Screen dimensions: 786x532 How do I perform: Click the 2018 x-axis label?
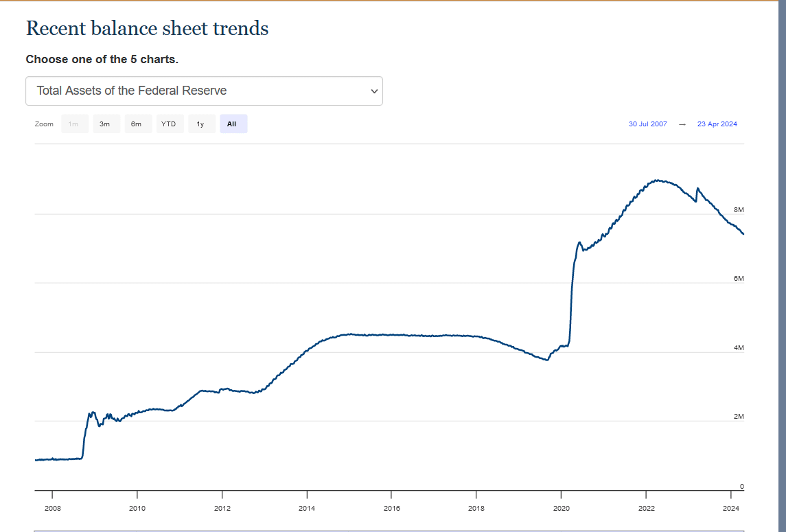click(476, 509)
